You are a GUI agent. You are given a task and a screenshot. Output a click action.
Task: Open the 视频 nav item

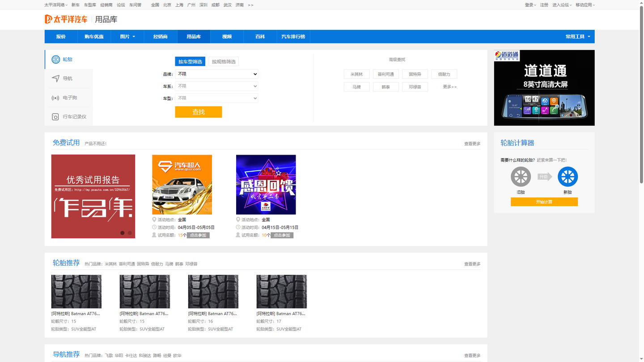(x=227, y=37)
